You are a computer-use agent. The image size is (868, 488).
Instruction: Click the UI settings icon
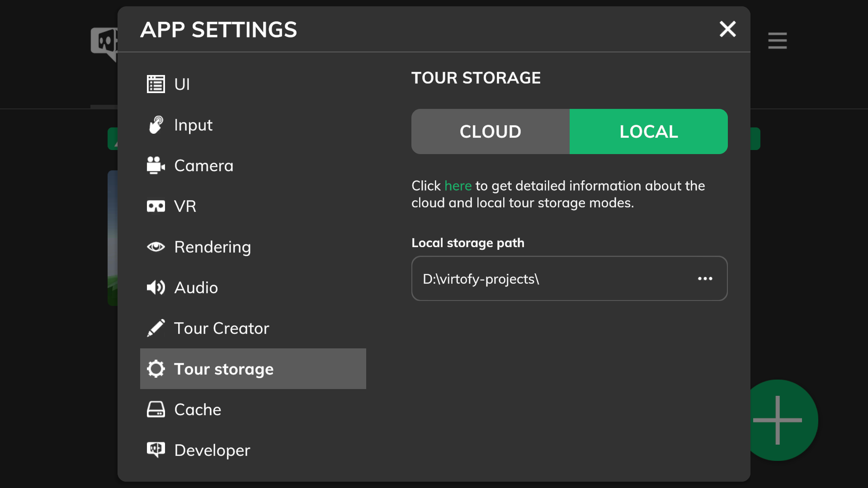pyautogui.click(x=156, y=84)
